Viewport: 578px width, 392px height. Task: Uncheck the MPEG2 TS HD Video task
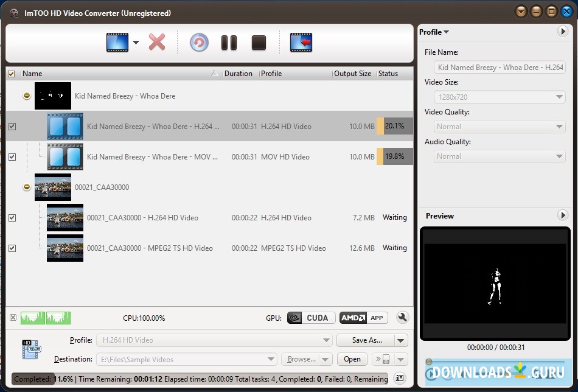tap(11, 248)
